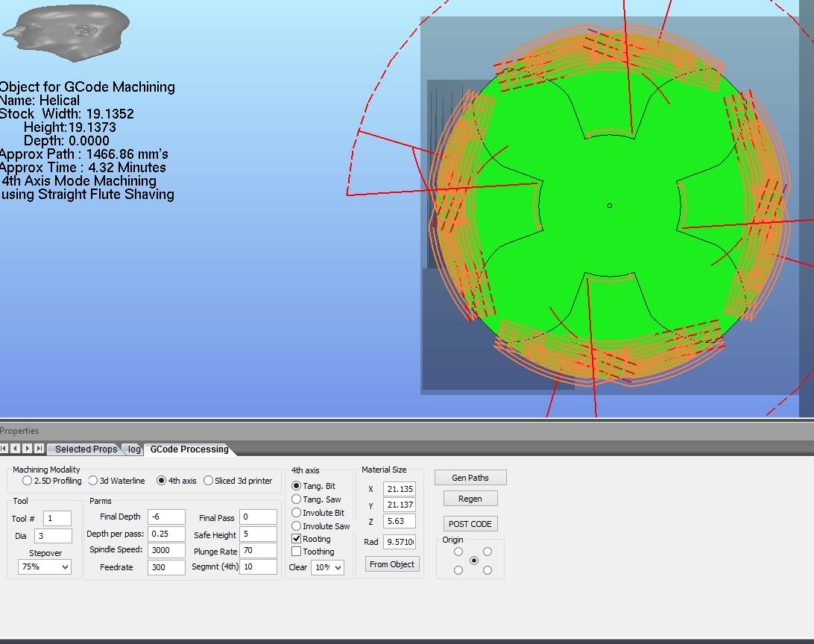
Task: Select the 2.5D Profiling modality
Action: pyautogui.click(x=28, y=481)
